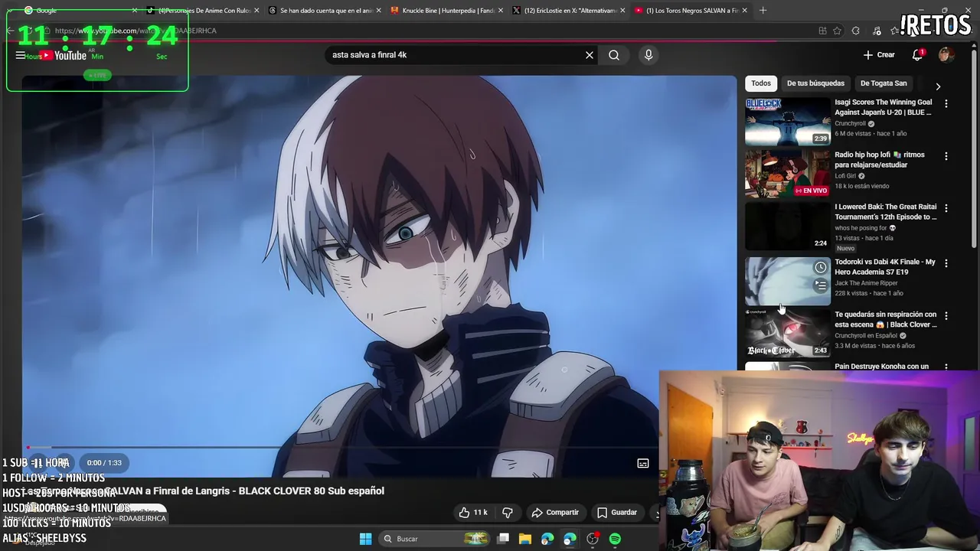The width and height of the screenshot is (980, 551).
Task: Go to the YouTube home logo
Action: [64, 55]
